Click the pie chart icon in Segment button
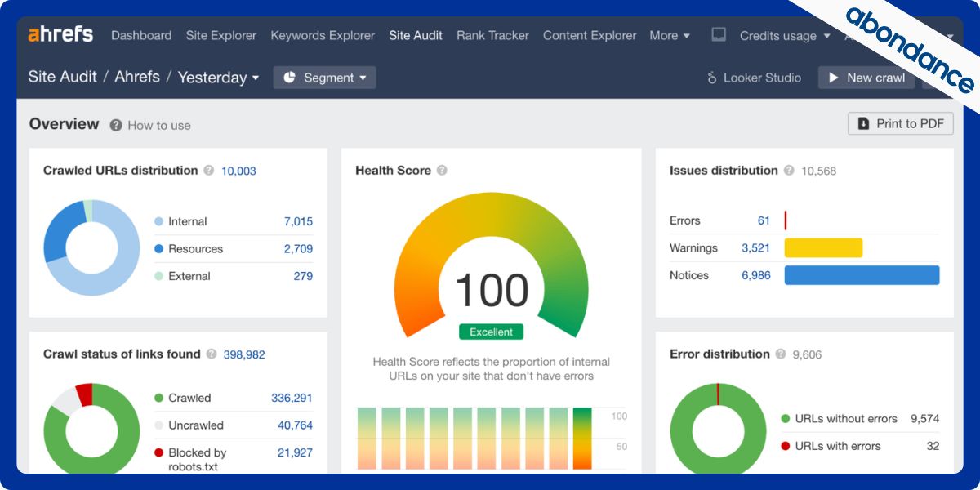The height and width of the screenshot is (490, 980). click(x=290, y=78)
